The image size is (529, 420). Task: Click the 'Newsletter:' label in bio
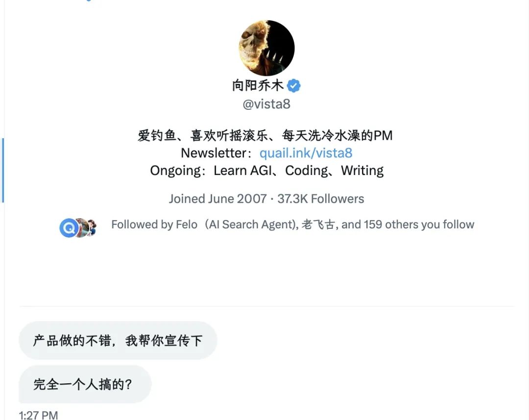pyautogui.click(x=216, y=153)
